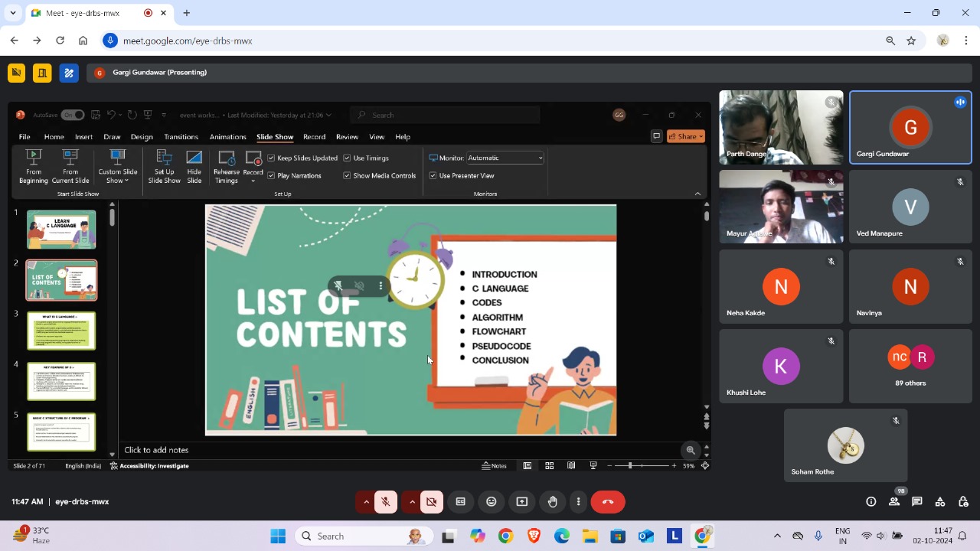980x551 pixels.
Task: Switch to the Transitions ribbon tab
Action: (x=181, y=137)
